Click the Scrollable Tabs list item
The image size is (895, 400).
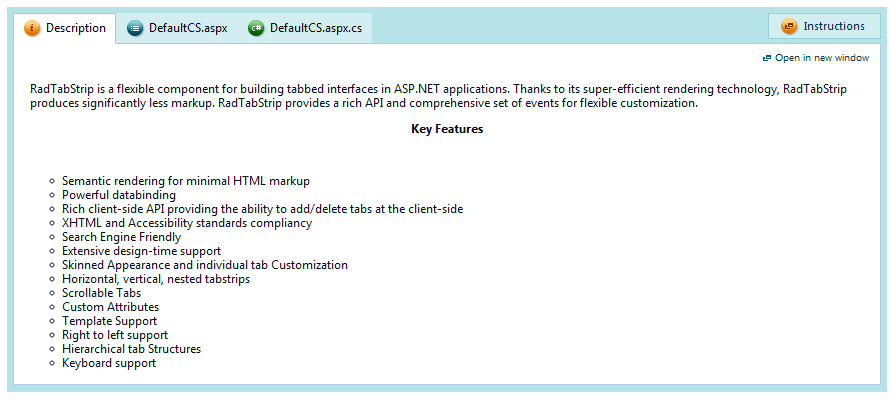click(x=101, y=293)
